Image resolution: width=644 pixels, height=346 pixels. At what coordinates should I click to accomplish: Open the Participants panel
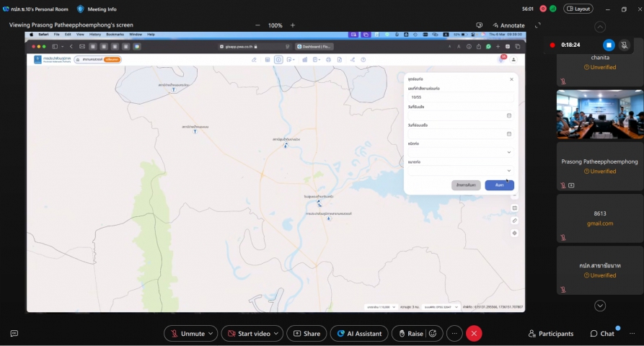point(551,333)
